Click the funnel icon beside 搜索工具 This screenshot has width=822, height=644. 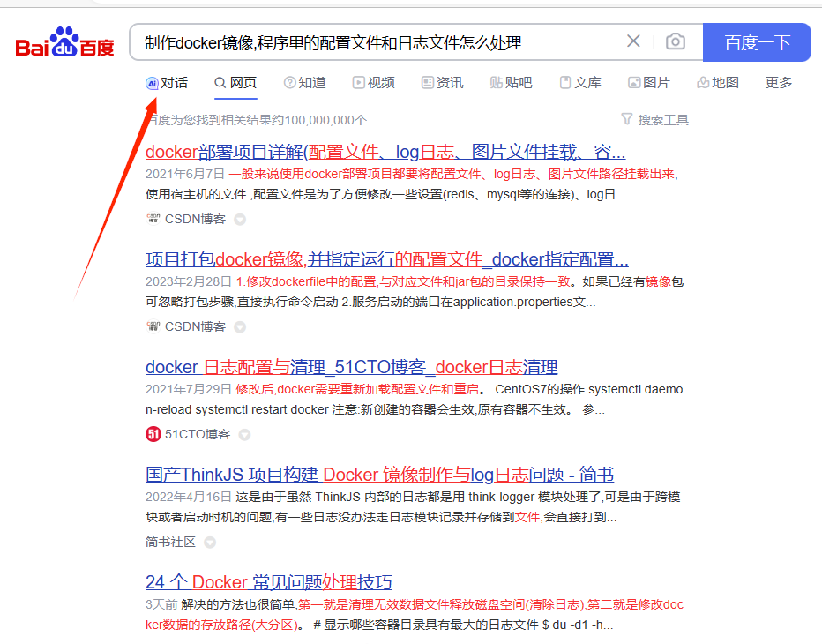626,119
